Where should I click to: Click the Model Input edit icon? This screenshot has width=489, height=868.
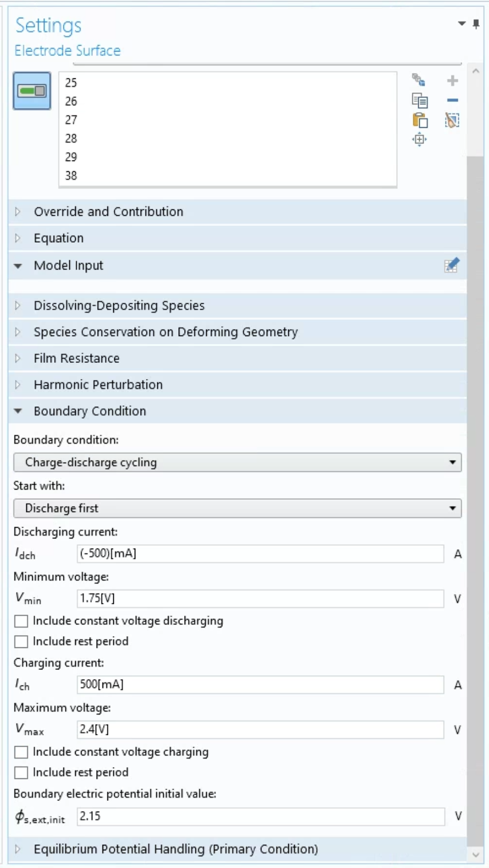[x=451, y=265]
